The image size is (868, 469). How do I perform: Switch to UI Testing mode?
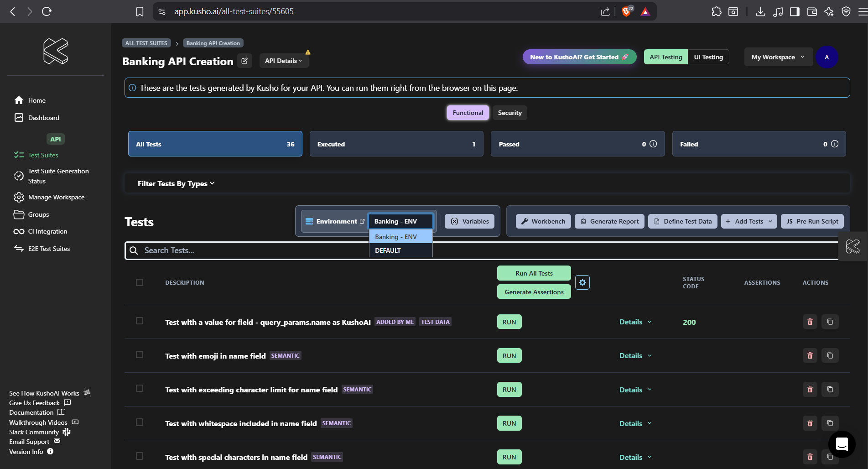click(708, 57)
